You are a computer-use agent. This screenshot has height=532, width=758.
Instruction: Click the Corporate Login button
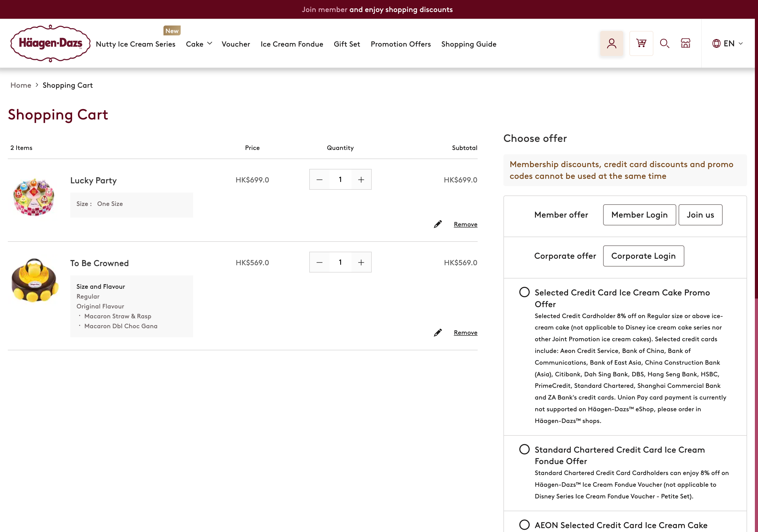[x=643, y=256]
